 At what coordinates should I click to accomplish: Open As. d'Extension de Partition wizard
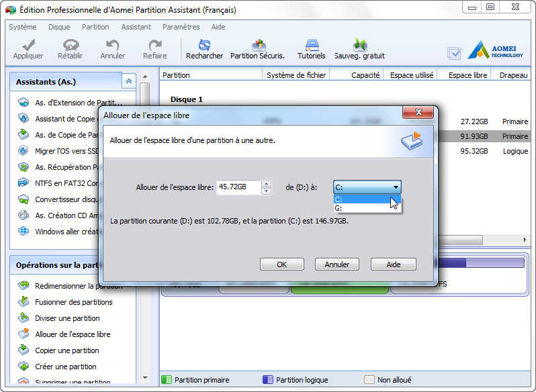tap(70, 103)
